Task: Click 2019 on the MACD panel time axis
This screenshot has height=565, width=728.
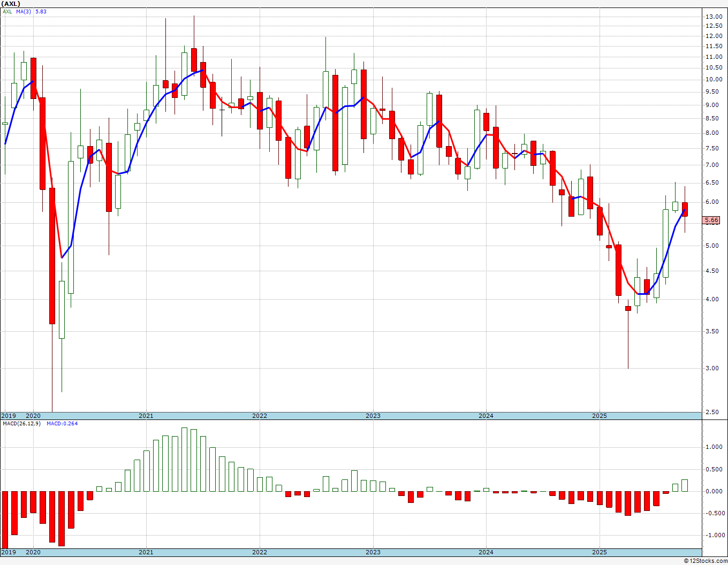Action: pyautogui.click(x=8, y=552)
